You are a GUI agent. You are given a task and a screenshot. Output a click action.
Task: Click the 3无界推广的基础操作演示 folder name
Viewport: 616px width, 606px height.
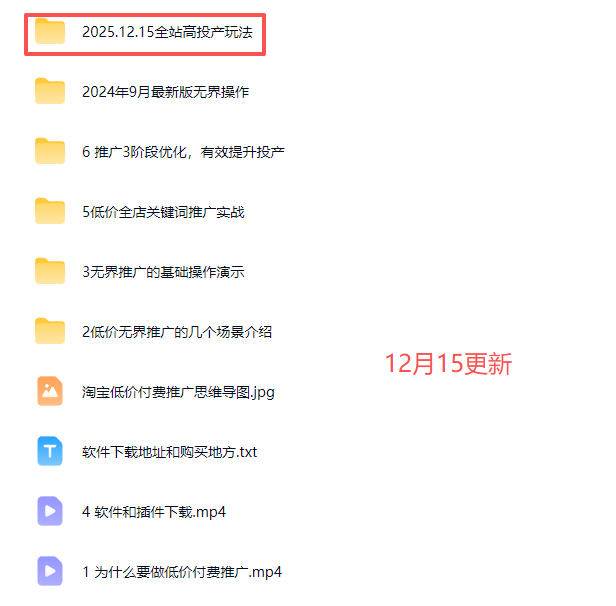[x=163, y=272]
